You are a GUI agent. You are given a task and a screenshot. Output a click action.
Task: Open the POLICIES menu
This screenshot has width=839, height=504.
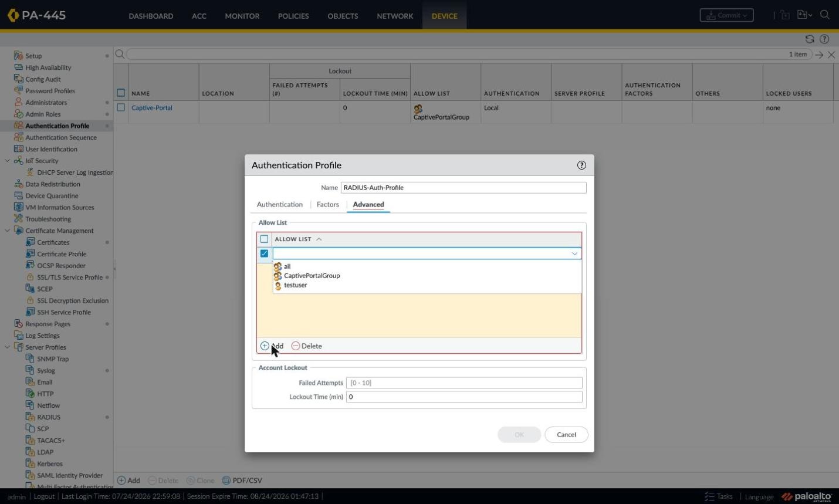[x=293, y=16]
